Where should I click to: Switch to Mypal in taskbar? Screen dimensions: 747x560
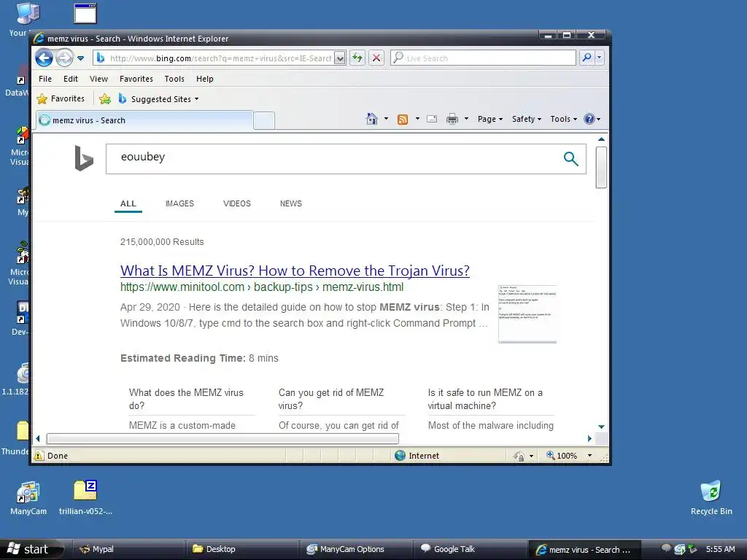click(128, 549)
